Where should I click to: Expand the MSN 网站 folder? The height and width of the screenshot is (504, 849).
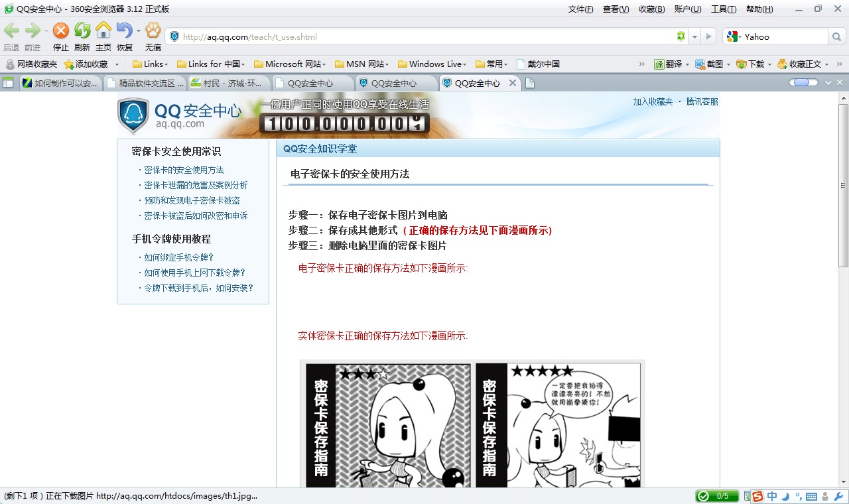pos(362,64)
